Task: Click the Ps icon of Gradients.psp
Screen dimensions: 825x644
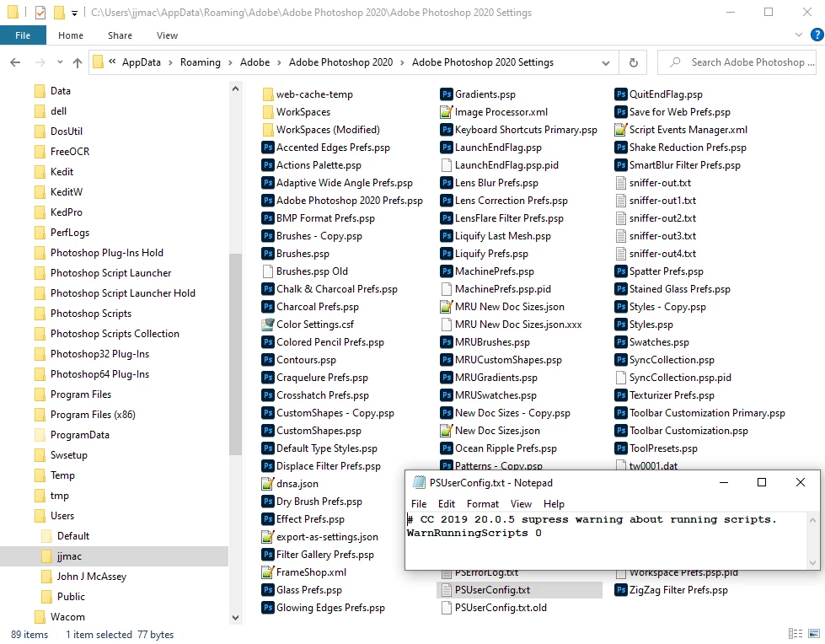Action: click(x=446, y=94)
